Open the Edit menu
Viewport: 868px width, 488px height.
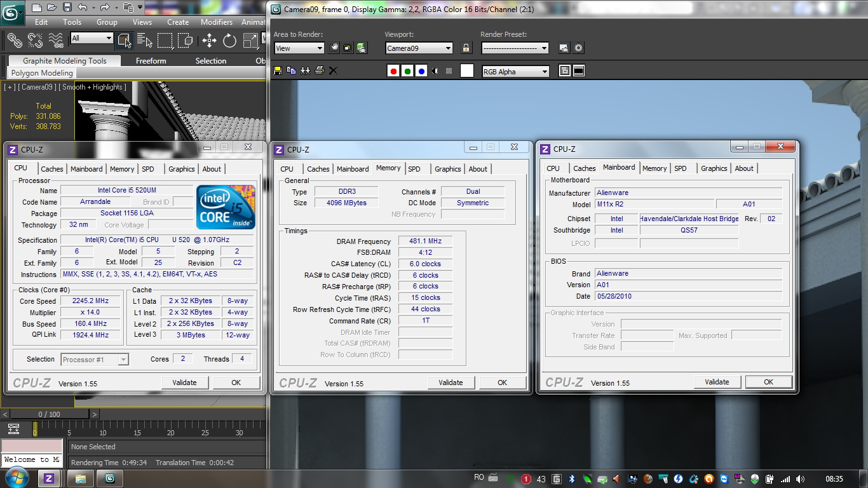41,22
